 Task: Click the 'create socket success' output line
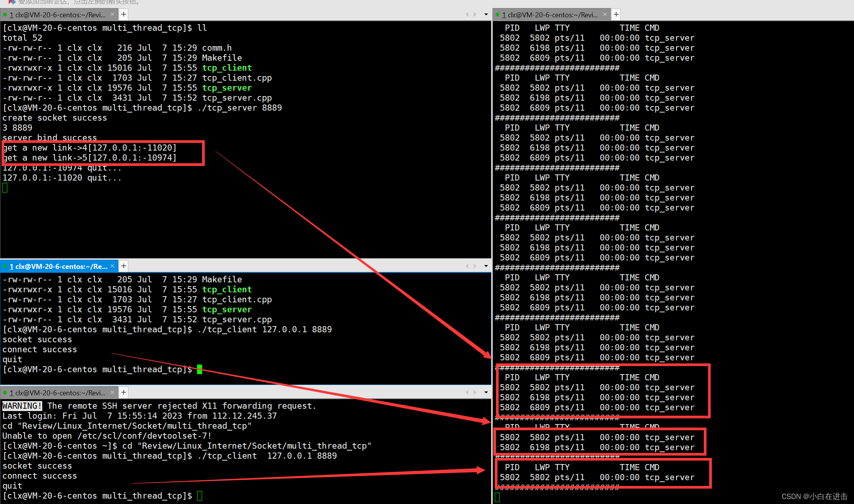[55, 118]
